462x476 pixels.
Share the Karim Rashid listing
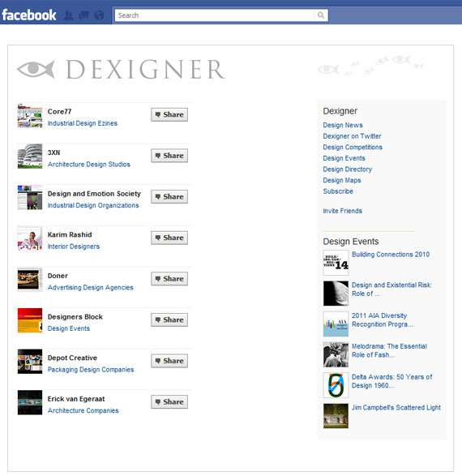point(169,238)
